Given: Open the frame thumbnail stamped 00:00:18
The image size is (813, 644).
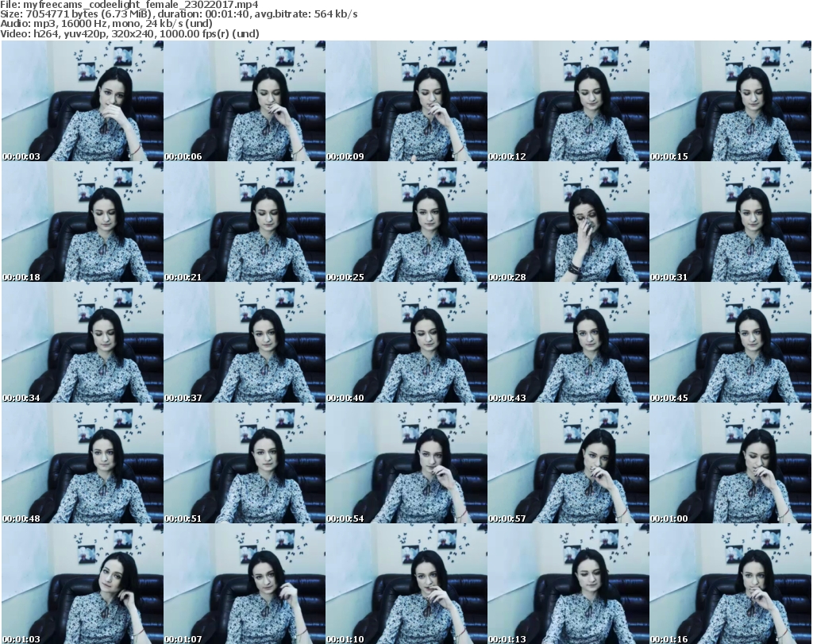Looking at the screenshot, I should click(83, 222).
